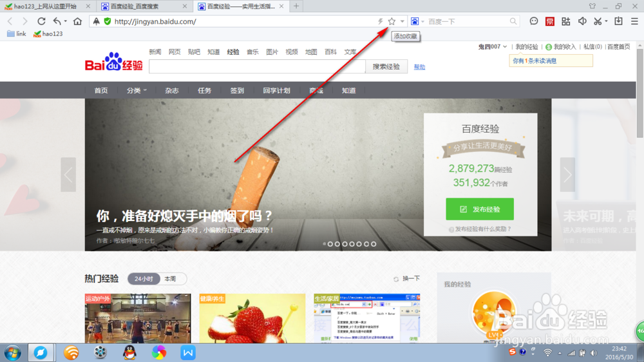Open screenshot tool dropdown arrow

(606, 21)
